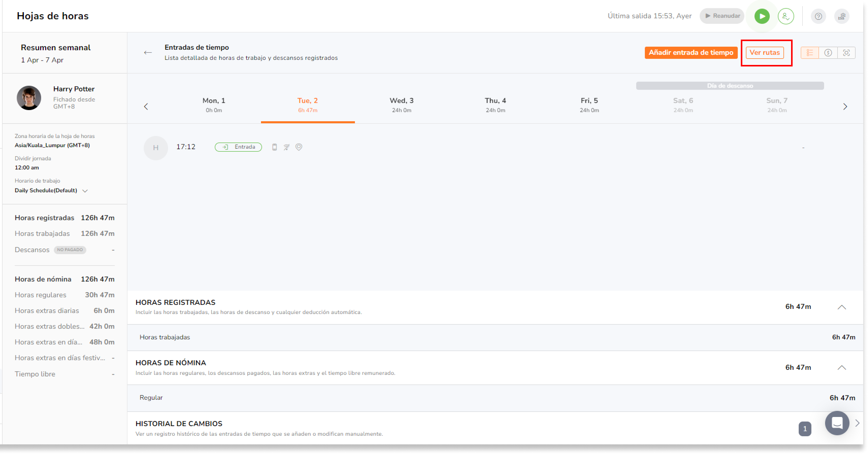The image size is (868, 454).
Task: Click Harry Potter's profile photo
Action: [29, 98]
